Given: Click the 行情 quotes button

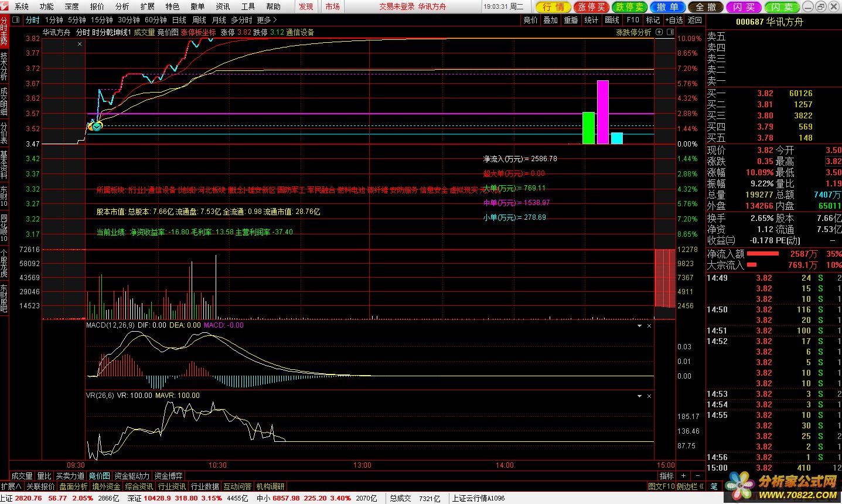Looking at the screenshot, I should click(553, 7).
